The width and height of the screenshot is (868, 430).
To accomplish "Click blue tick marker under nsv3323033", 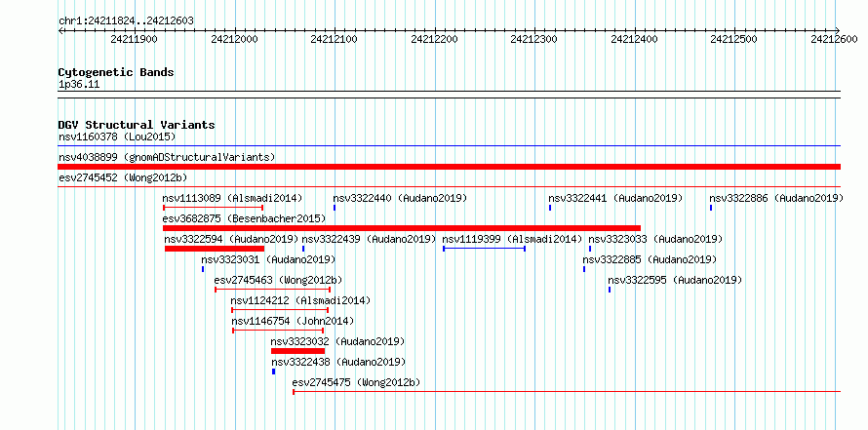I will [590, 249].
